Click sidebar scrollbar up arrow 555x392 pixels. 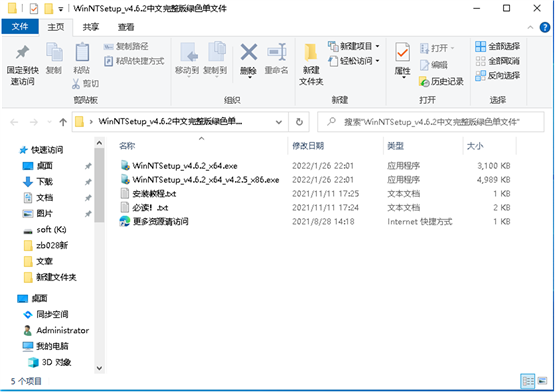pyautogui.click(x=99, y=143)
